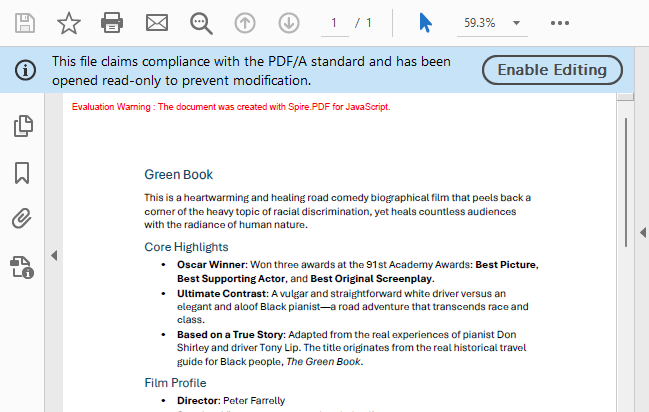Open the zoom level dropdown arrow
The height and width of the screenshot is (412, 649).
516,23
